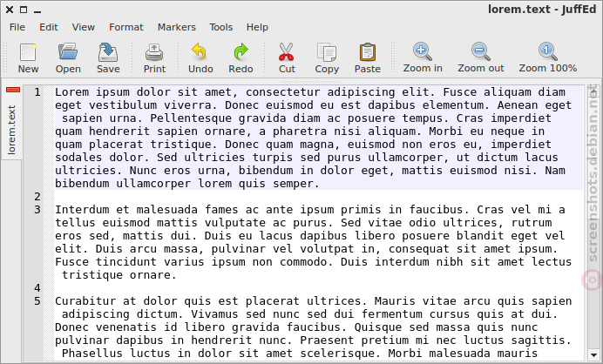Click line number 4 in the margin
This screenshot has height=364, width=603.
37,288
